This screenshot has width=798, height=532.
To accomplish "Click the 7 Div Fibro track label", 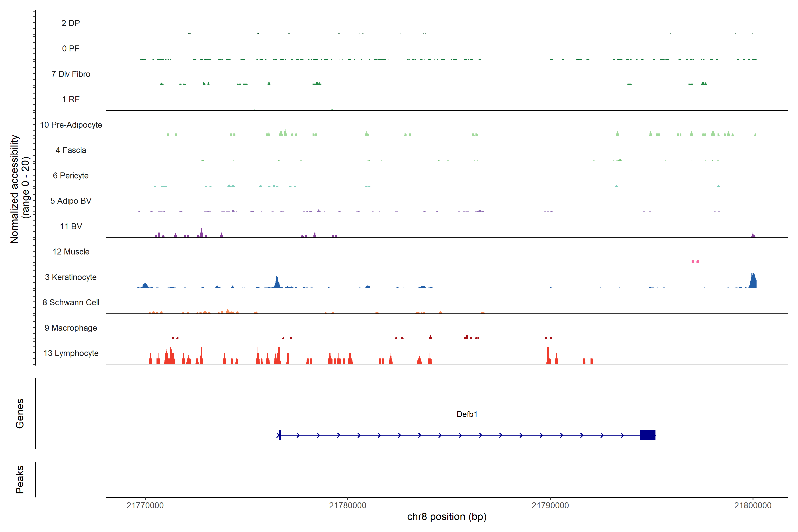I will point(71,74).
